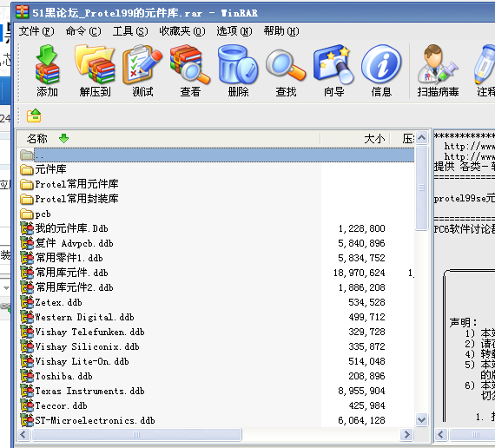Click comment pane scroll left arrow
Image resolution: width=495 pixels, height=448 pixels.
point(441,435)
